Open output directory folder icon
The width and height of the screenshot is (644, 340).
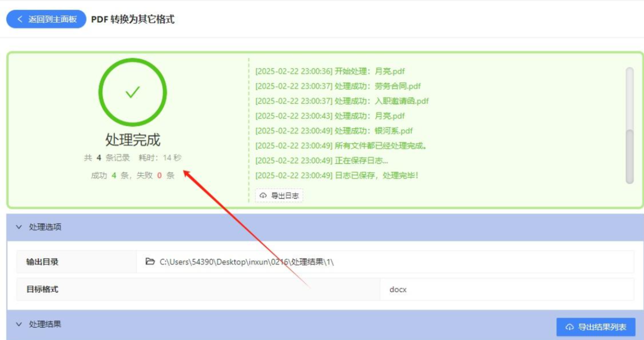tap(150, 261)
